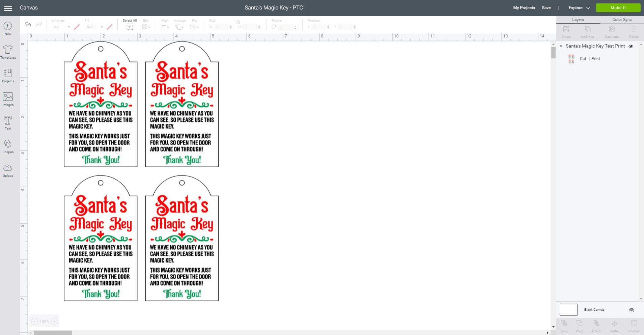
Task: Open the Projects panel
Action: tap(8, 76)
